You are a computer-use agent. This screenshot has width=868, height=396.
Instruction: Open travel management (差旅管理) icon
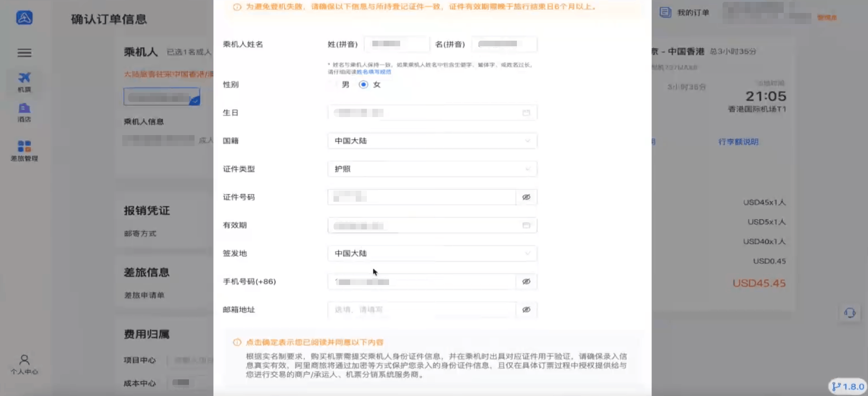pyautogui.click(x=25, y=150)
